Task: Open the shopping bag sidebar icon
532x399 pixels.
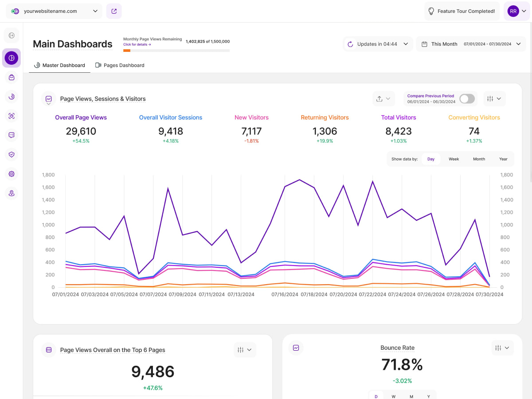Action: point(12,77)
